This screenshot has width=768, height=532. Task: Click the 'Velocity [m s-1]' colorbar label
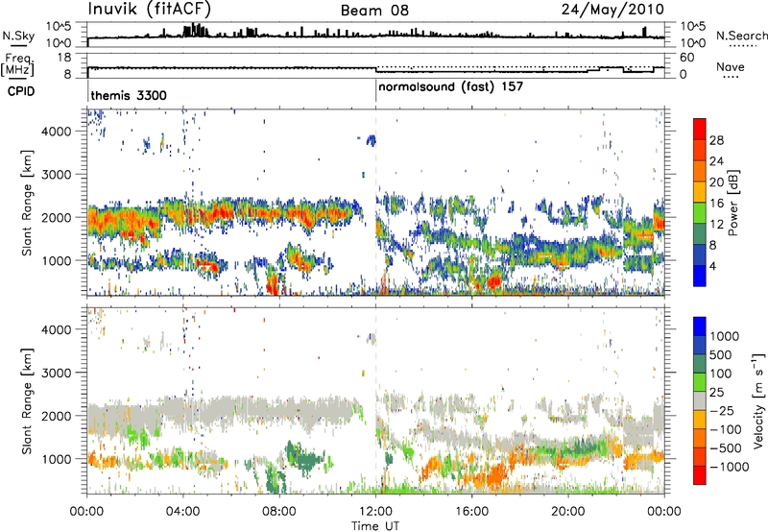pyautogui.click(x=758, y=401)
